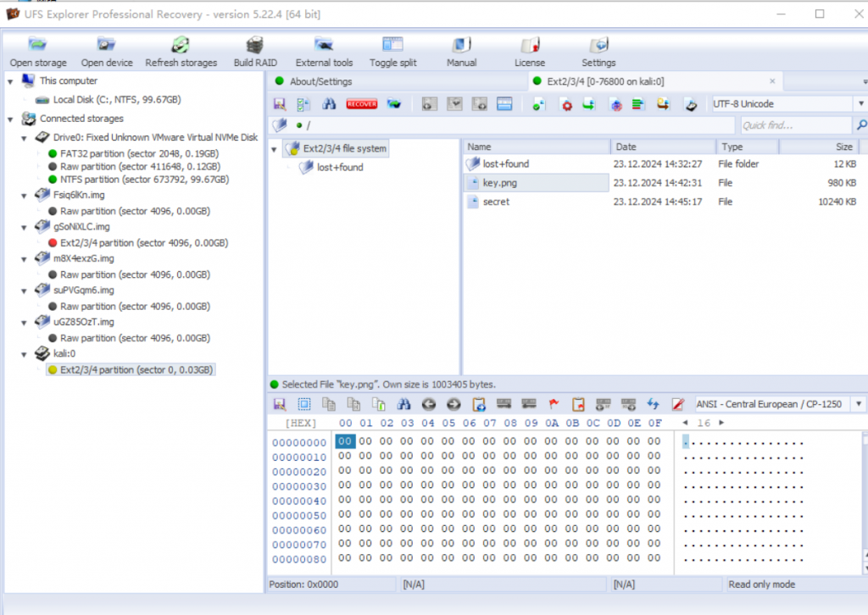The height and width of the screenshot is (615, 868).
Task: Click binoculars find icon in file browser toolbar
Action: coord(329,104)
